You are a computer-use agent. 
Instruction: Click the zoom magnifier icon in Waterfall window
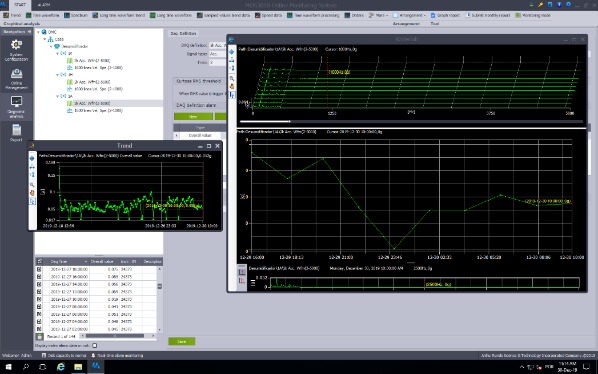[x=232, y=78]
